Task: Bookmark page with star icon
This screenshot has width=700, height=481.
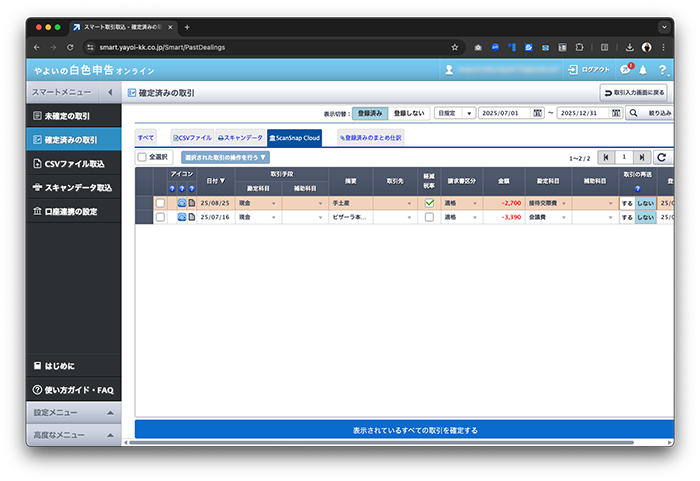Action: coord(454,47)
